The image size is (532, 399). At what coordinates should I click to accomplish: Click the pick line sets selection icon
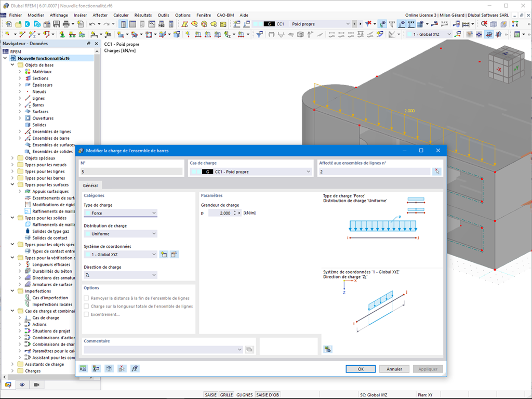pos(437,171)
